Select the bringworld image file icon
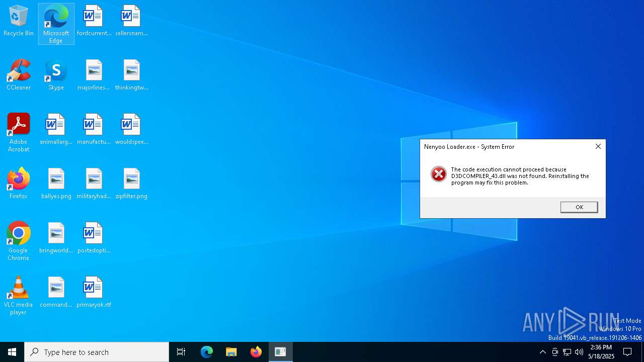The image size is (644, 362). (56, 238)
